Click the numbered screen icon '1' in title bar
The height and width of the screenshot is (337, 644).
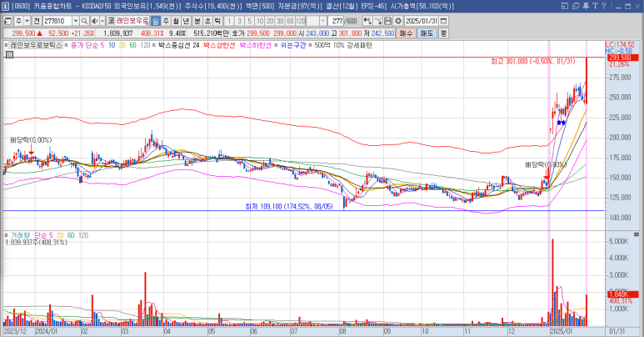5,6
